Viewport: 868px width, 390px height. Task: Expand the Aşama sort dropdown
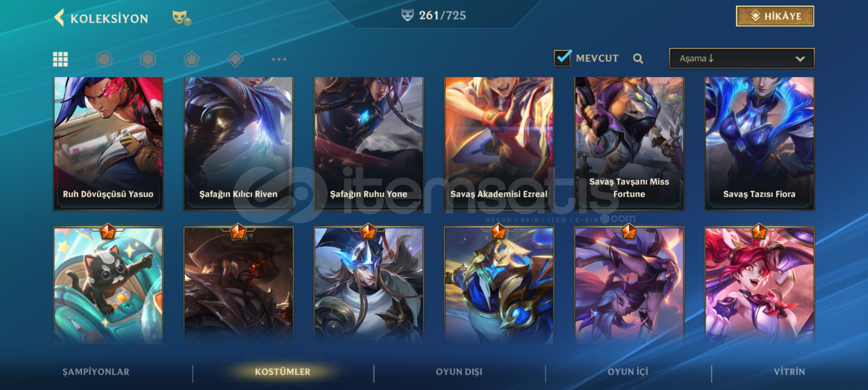[x=741, y=58]
